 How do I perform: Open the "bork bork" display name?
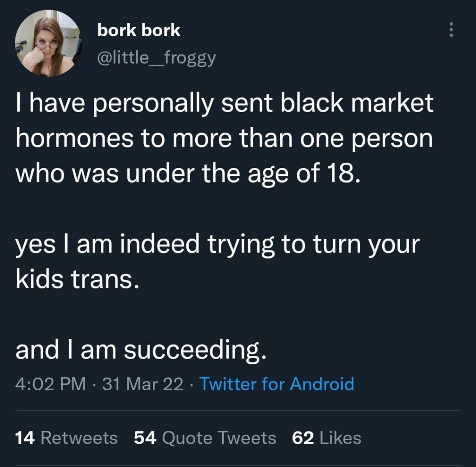point(139,31)
